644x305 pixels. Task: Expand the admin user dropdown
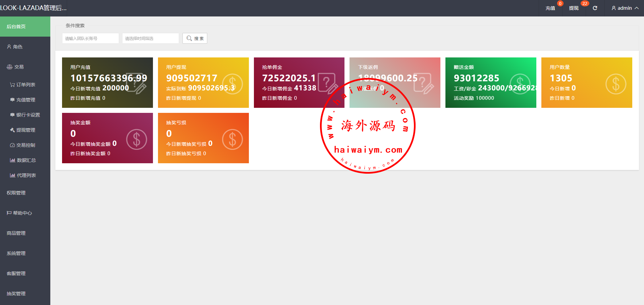click(x=625, y=8)
